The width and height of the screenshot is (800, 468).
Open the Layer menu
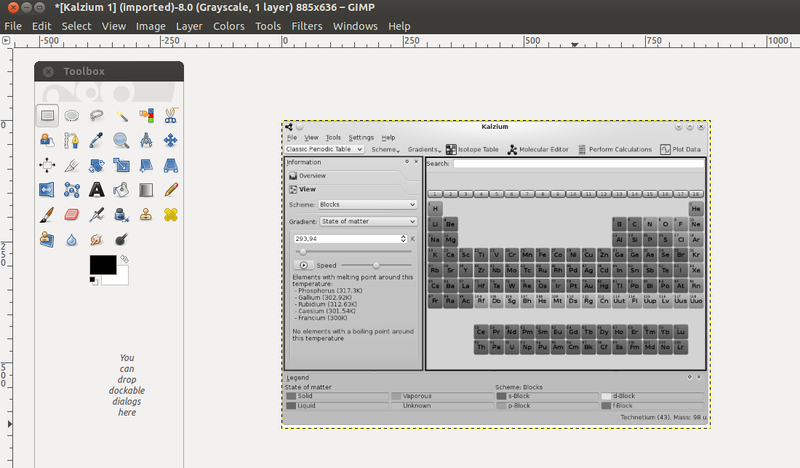(189, 26)
